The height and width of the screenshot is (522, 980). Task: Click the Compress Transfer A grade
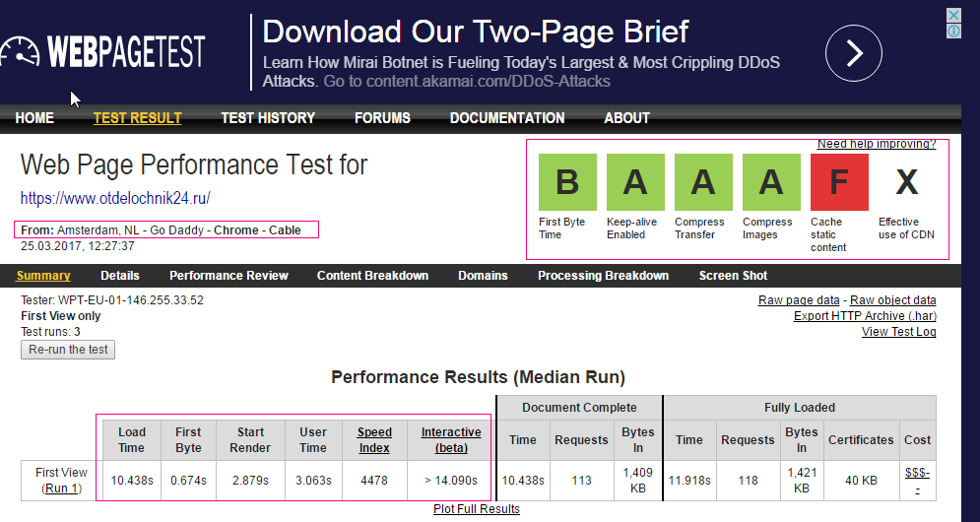703,182
